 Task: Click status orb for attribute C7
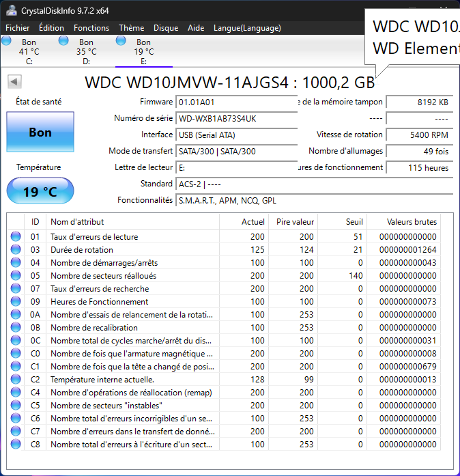pos(16,432)
